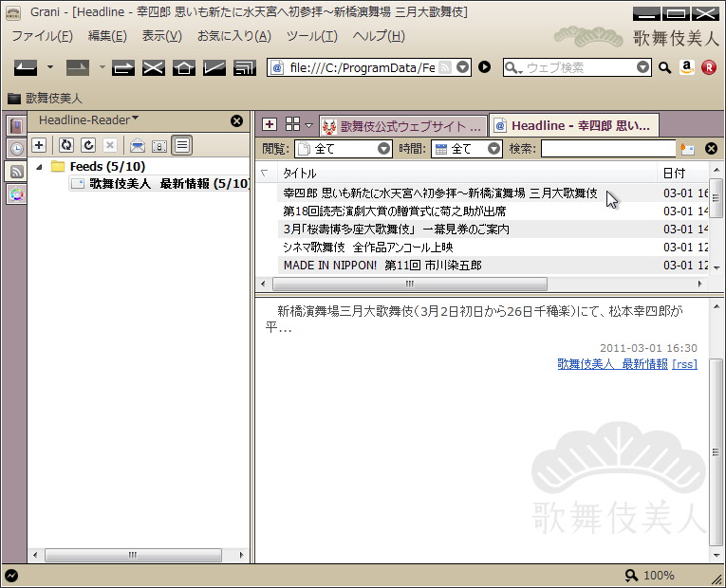Open the tab list dropdown arrow

tap(308, 125)
